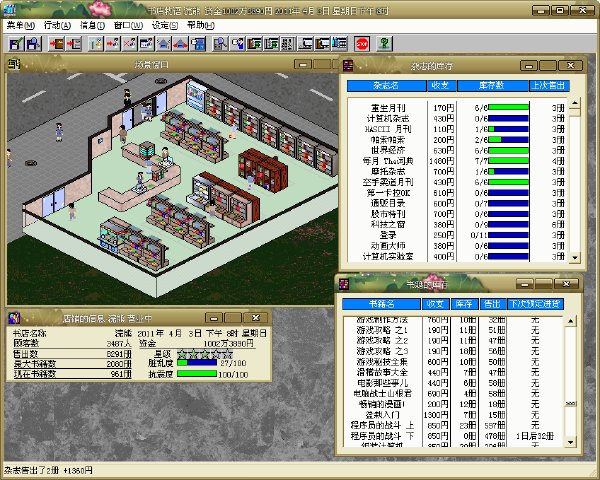Click the 抗震度 100/100 green bar
This screenshot has width=600, height=480.
click(x=197, y=373)
